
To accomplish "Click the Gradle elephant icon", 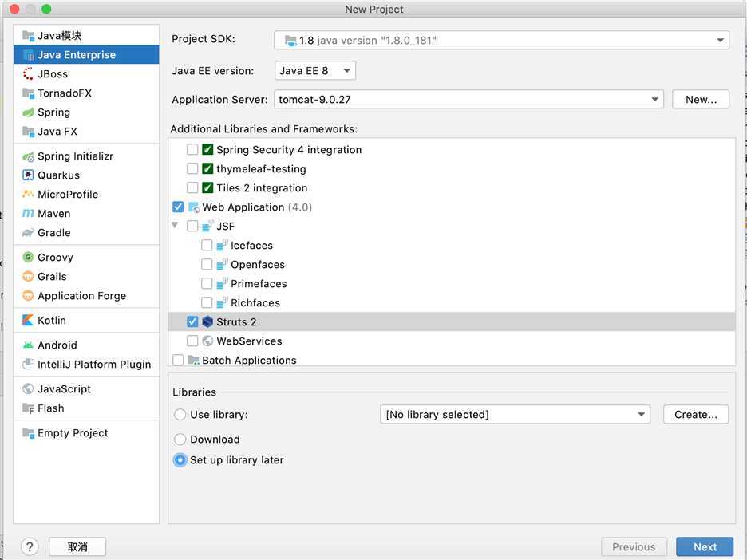I will click(28, 232).
